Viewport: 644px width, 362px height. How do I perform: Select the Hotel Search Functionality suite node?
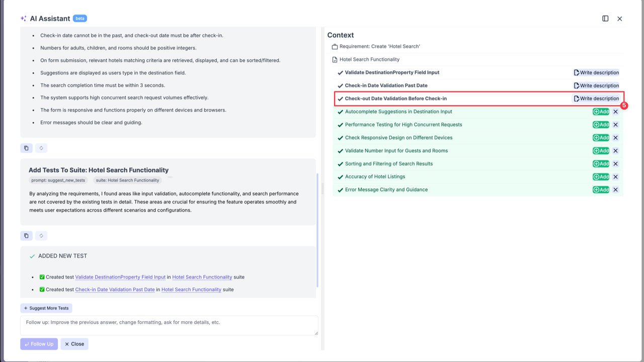click(x=369, y=59)
